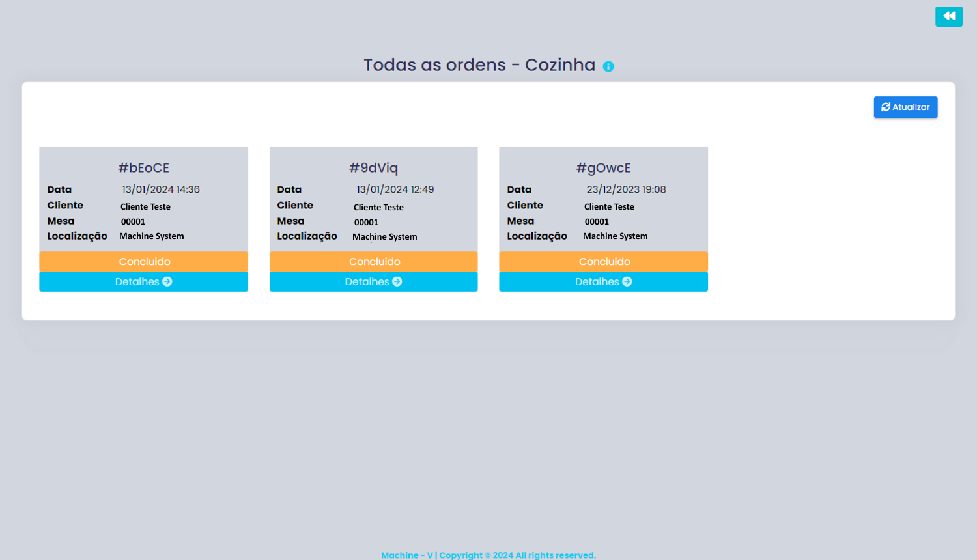Viewport: 977px width, 560px height.
Task: Select the order title #gOwcE
Action: tap(603, 168)
